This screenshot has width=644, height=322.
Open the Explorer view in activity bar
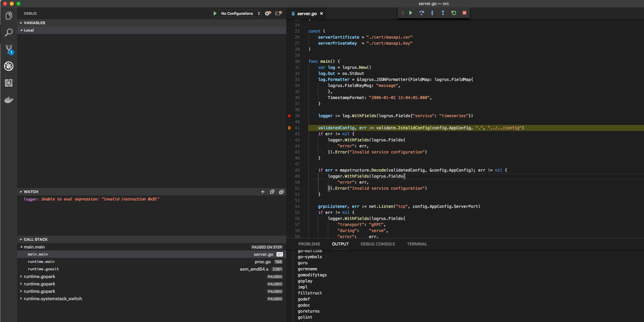coord(9,16)
